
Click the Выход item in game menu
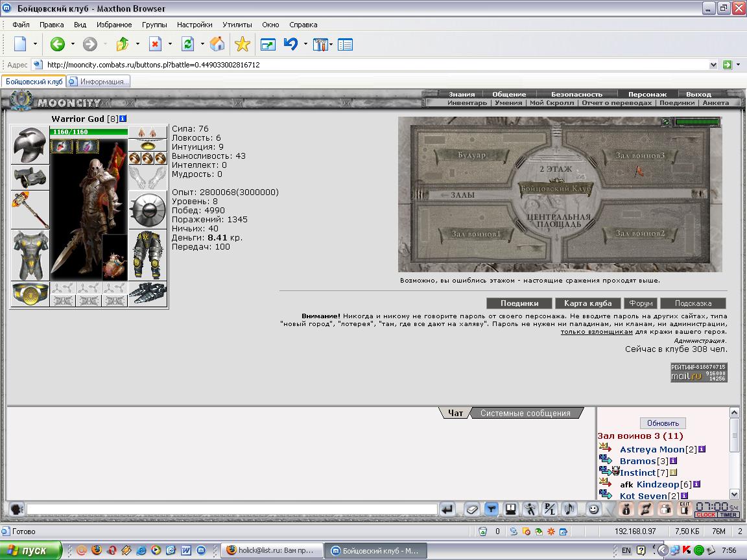[698, 94]
